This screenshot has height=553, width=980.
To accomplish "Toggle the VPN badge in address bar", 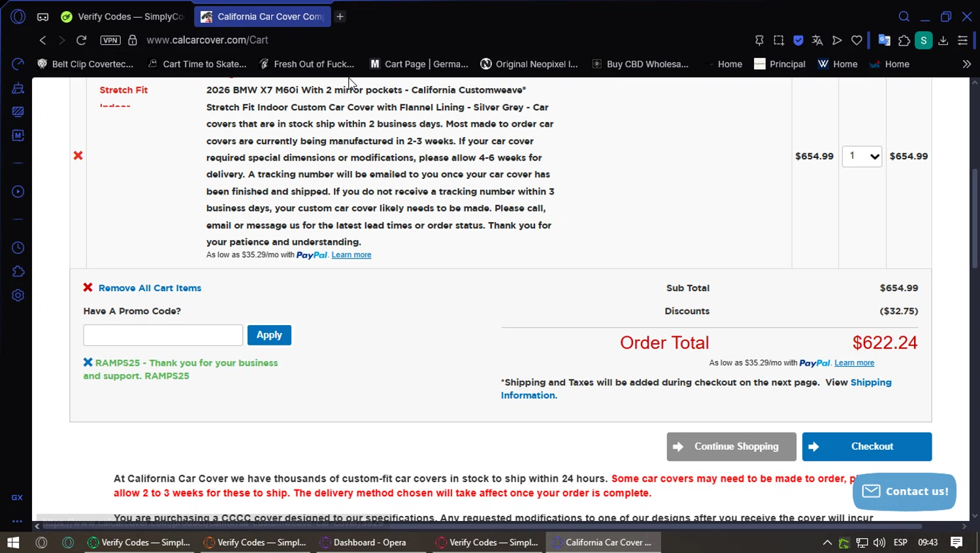I will click(110, 40).
